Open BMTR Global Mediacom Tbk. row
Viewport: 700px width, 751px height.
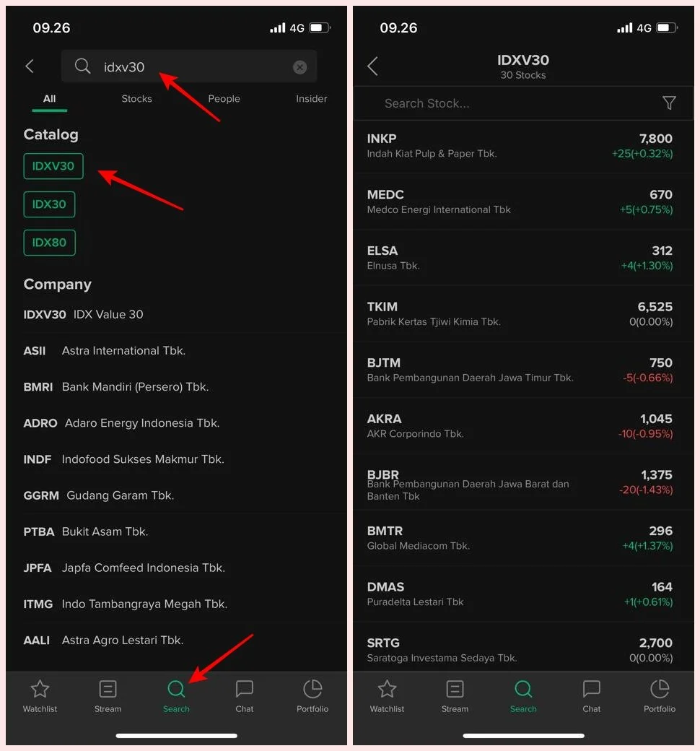point(523,539)
